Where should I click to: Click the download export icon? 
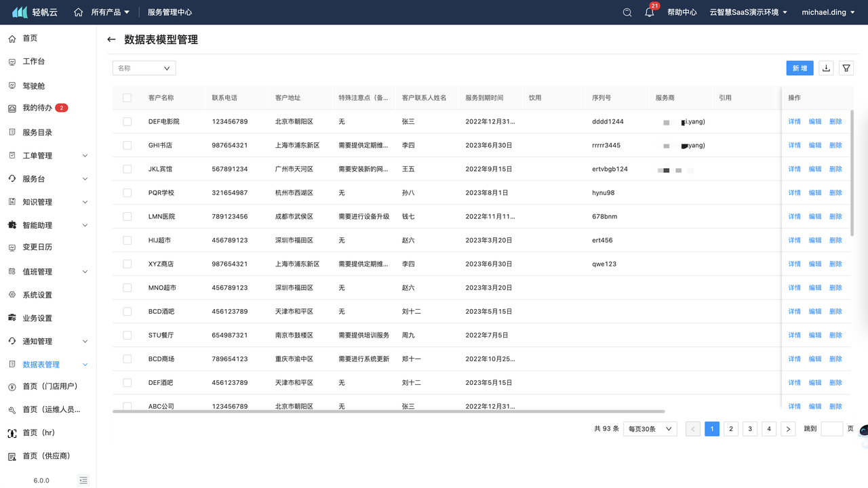click(x=826, y=68)
